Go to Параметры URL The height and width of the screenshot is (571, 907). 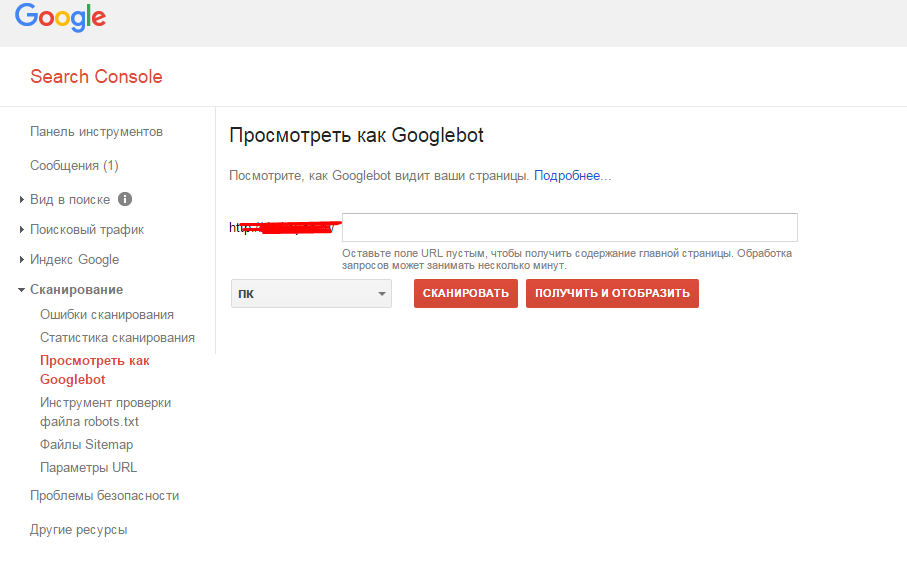coord(88,467)
